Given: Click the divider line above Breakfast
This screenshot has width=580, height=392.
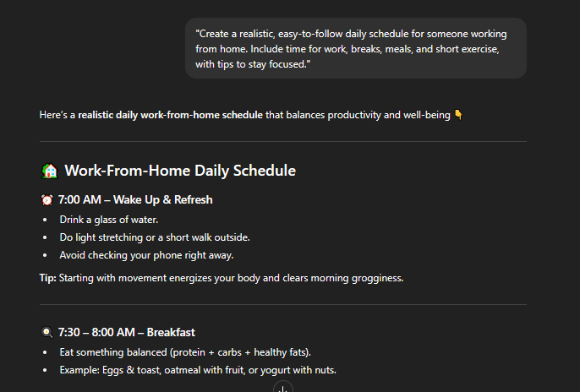Looking at the screenshot, I should tap(283, 305).
